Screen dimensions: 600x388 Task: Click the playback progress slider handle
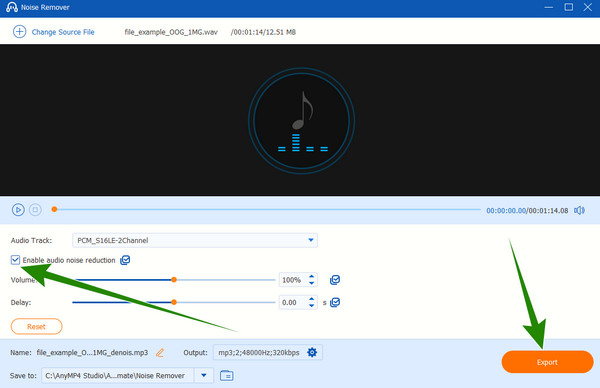pyautogui.click(x=54, y=209)
